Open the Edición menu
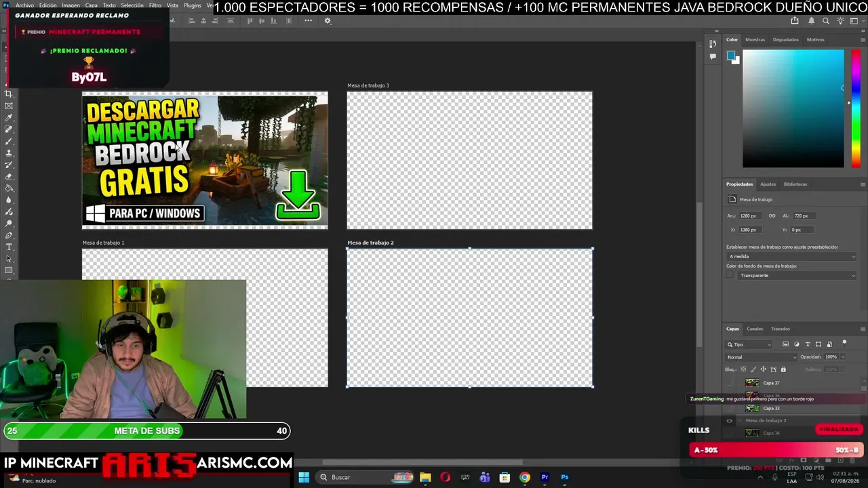Screen dimensions: 868x488 coord(47,5)
